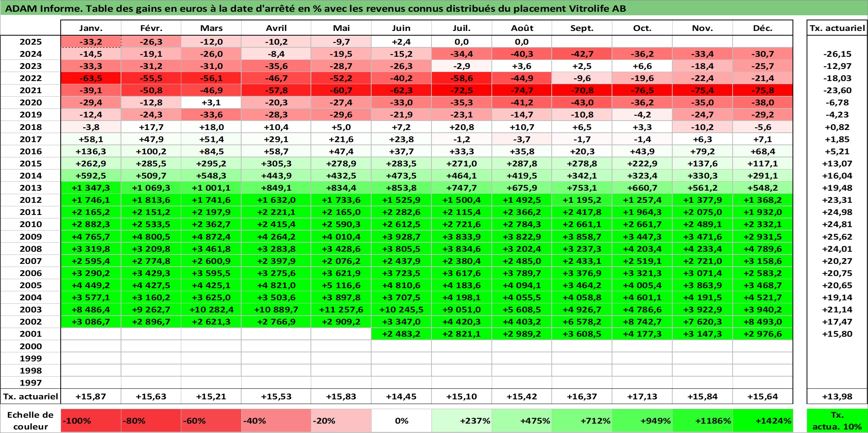Screen dimensions: 868x433
Task: Click the +8 742,7 cell in row 2002
Action: pyautogui.click(x=642, y=322)
